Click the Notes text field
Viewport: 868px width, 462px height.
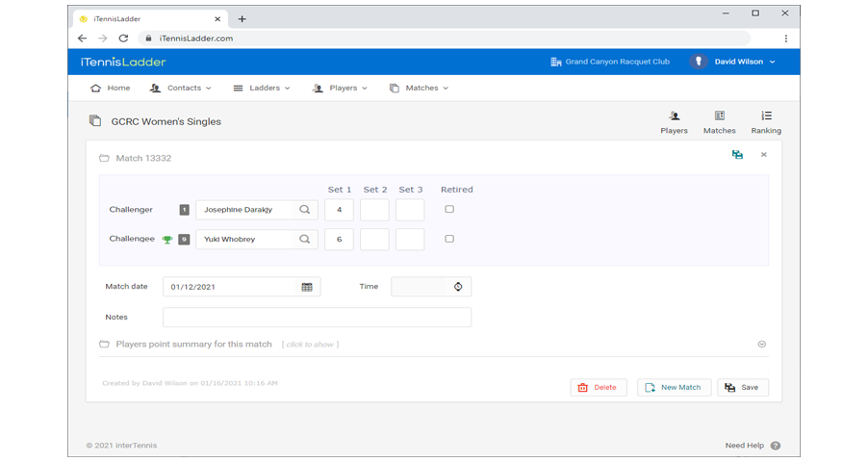point(317,317)
